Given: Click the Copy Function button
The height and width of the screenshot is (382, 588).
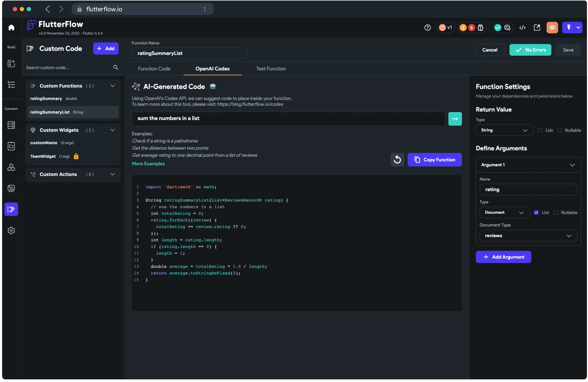Looking at the screenshot, I should pyautogui.click(x=435, y=160).
